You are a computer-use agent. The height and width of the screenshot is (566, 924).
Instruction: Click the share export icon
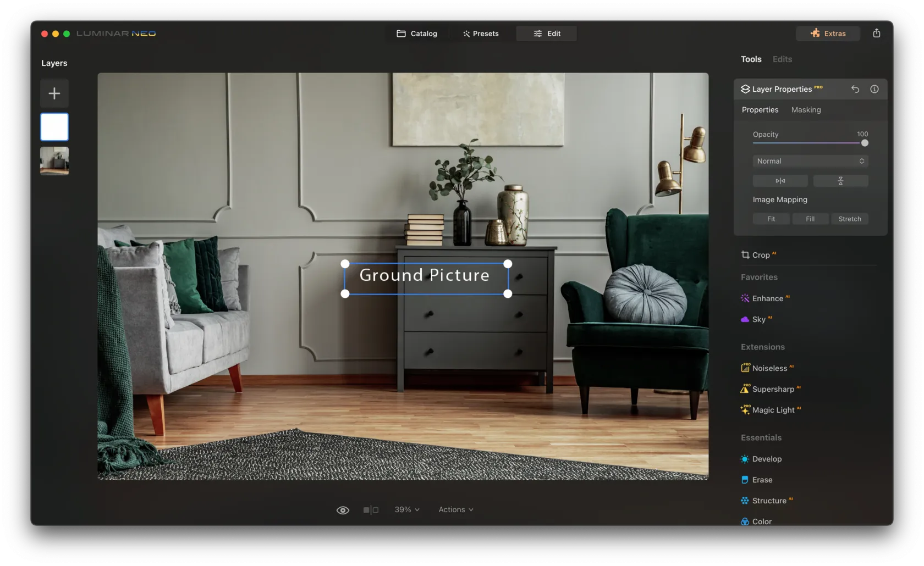pyautogui.click(x=876, y=34)
